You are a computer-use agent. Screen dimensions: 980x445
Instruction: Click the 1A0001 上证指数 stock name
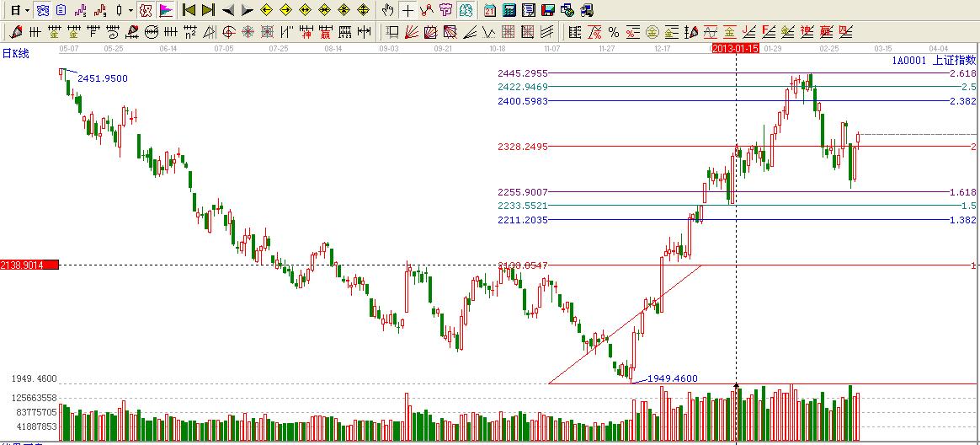[x=934, y=60]
